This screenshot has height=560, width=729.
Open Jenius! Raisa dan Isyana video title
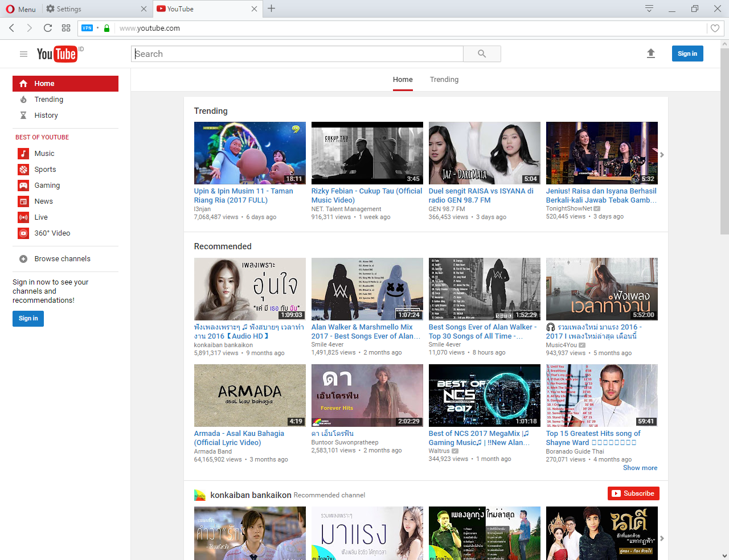pyautogui.click(x=601, y=196)
